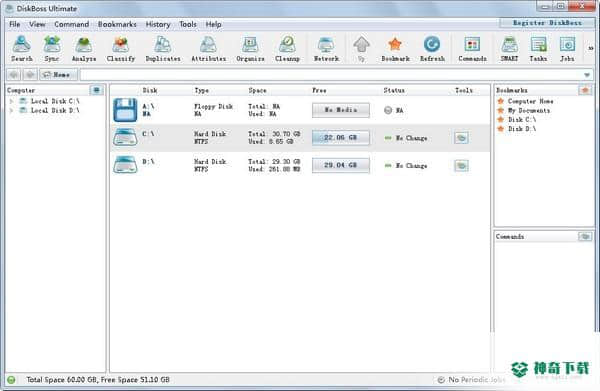Navigate forward with right arrow

pyautogui.click(x=30, y=74)
